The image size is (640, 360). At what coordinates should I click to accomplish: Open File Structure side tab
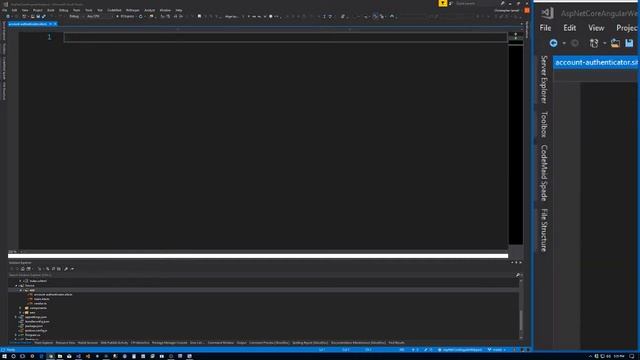click(x=544, y=230)
